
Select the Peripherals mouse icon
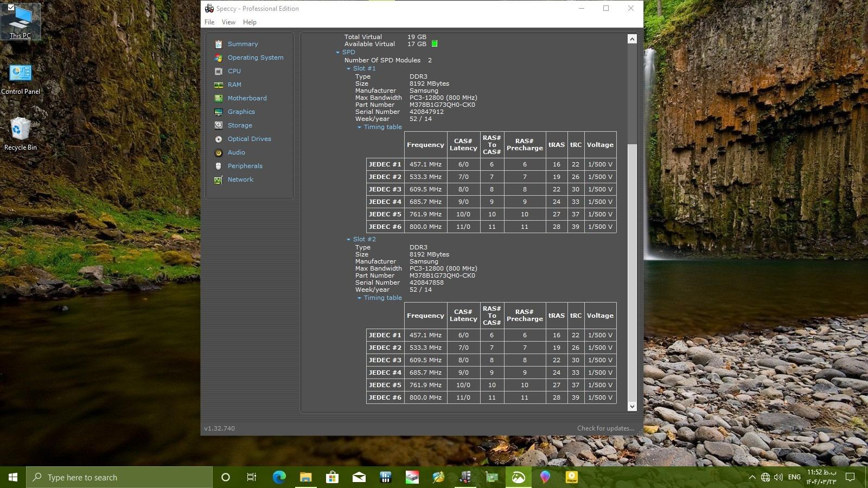point(219,166)
